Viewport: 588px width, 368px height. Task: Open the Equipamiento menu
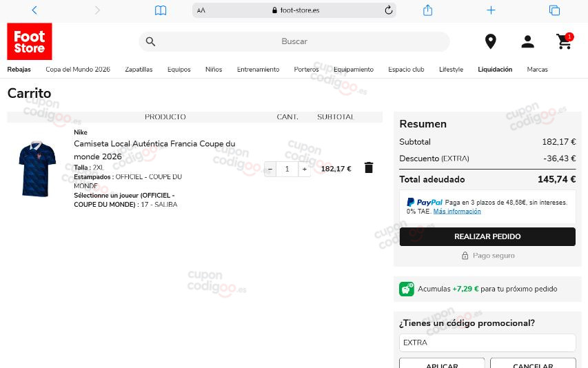354,70
